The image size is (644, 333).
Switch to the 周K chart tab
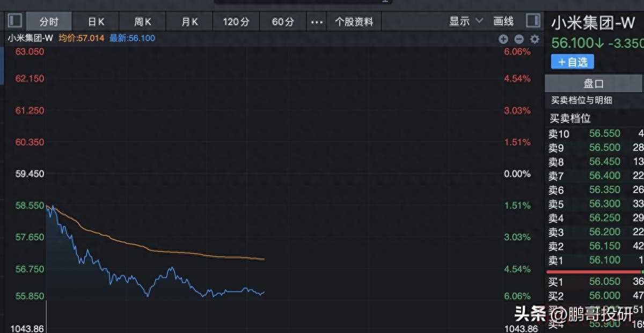tap(143, 21)
